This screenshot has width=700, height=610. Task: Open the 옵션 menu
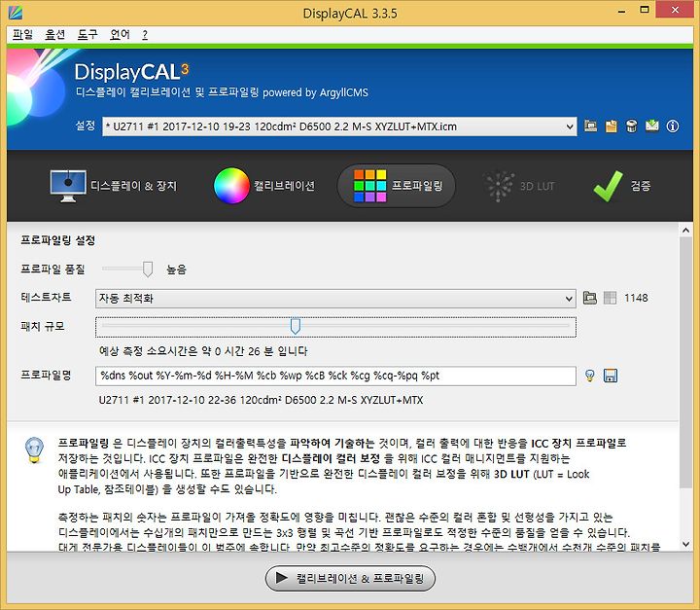click(x=54, y=35)
